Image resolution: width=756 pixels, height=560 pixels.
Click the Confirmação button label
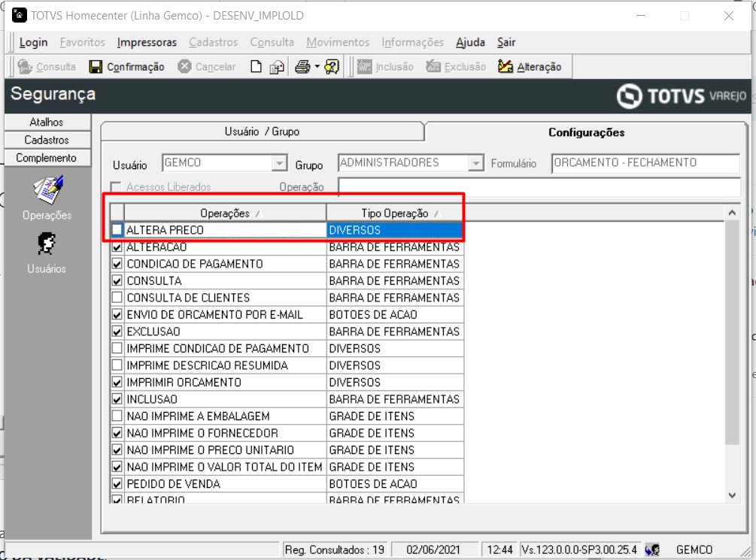click(135, 67)
